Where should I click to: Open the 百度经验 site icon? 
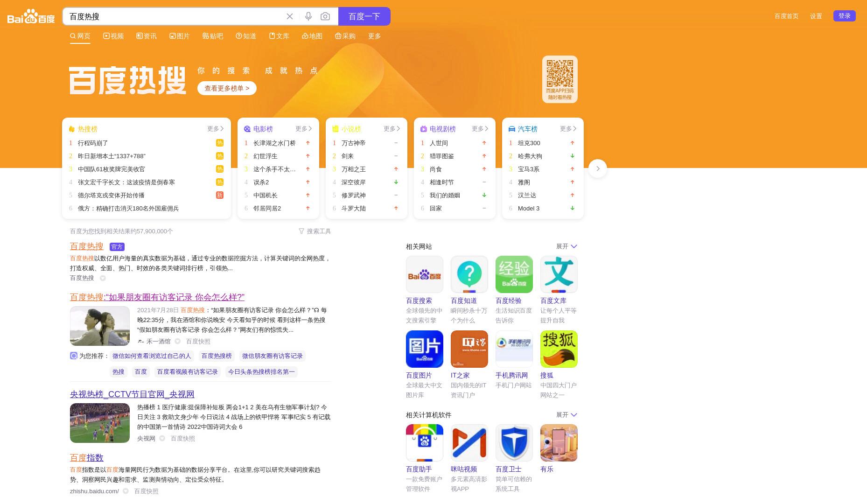coord(514,274)
